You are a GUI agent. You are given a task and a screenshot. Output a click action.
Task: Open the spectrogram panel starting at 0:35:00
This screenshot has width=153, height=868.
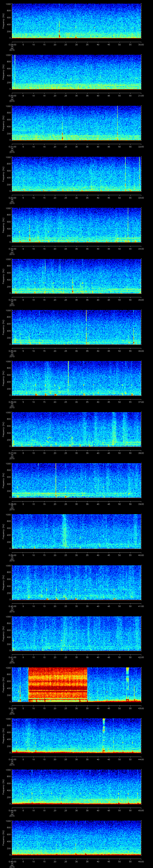[77, 327]
